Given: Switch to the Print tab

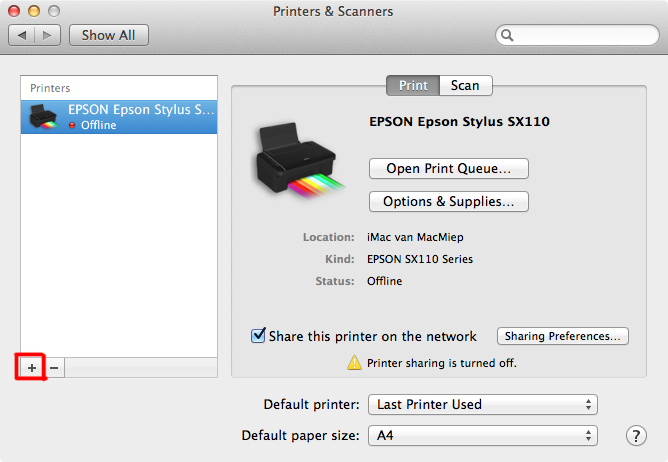Looking at the screenshot, I should tap(413, 86).
